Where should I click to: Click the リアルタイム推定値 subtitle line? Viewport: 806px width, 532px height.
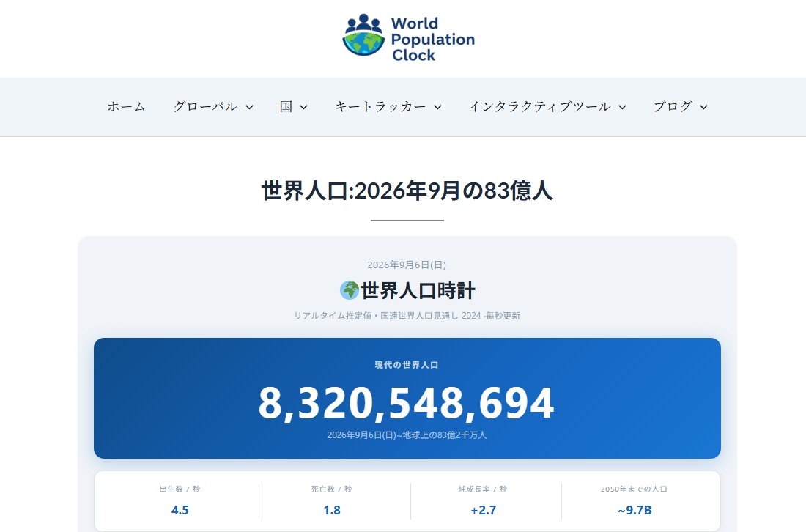407,316
